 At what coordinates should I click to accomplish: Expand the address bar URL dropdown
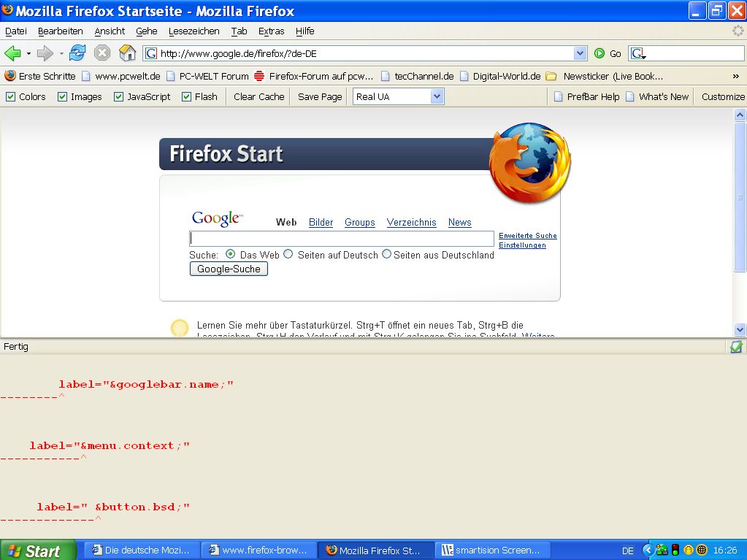[580, 53]
